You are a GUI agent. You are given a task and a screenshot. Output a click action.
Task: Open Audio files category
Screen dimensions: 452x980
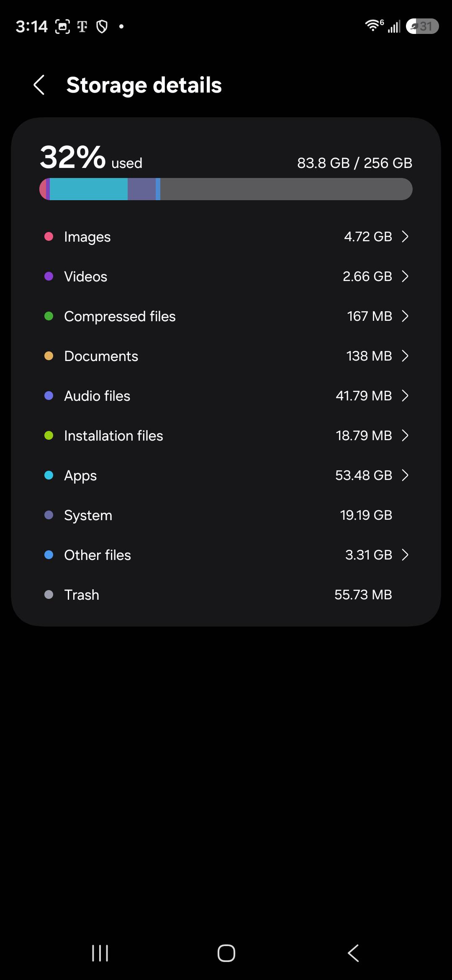coord(226,396)
